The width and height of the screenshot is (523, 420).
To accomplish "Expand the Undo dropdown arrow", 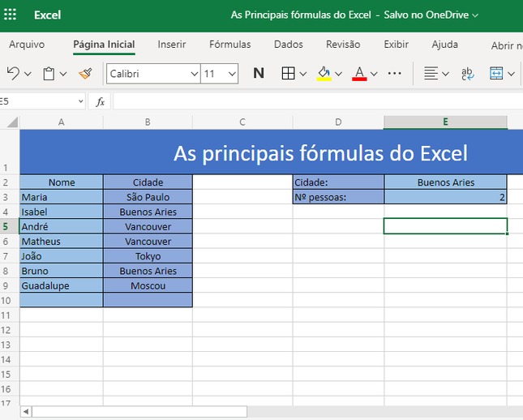I will (x=28, y=74).
